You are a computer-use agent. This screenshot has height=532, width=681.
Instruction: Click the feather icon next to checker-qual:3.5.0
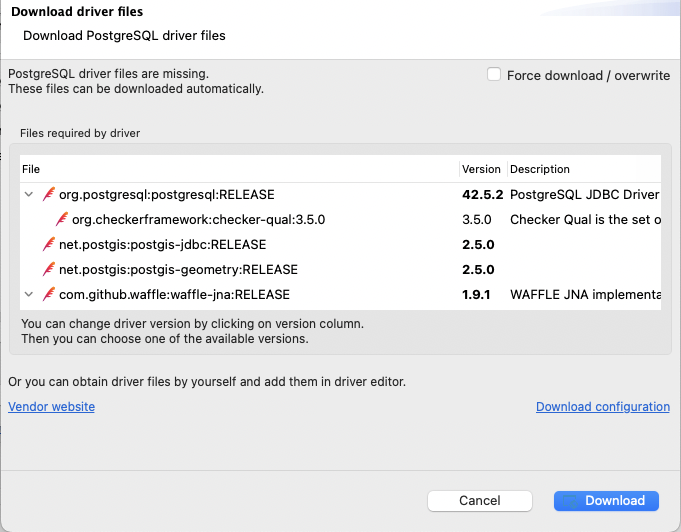62,219
